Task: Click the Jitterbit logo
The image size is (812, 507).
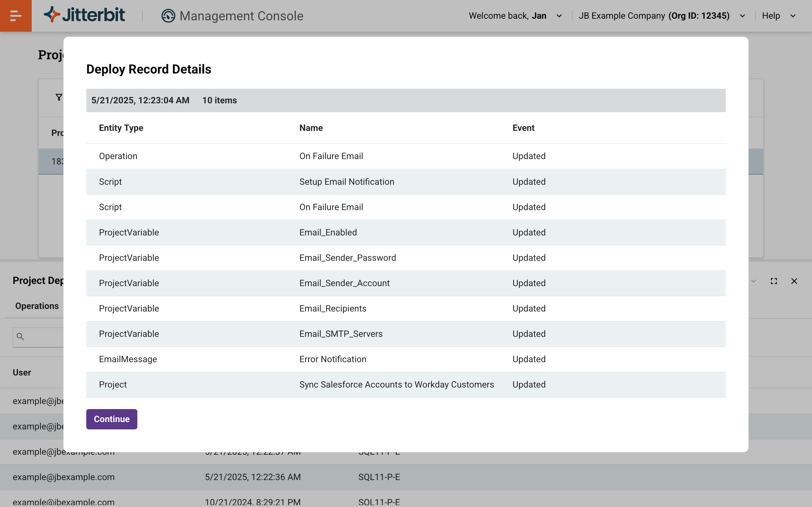Action: tap(84, 15)
